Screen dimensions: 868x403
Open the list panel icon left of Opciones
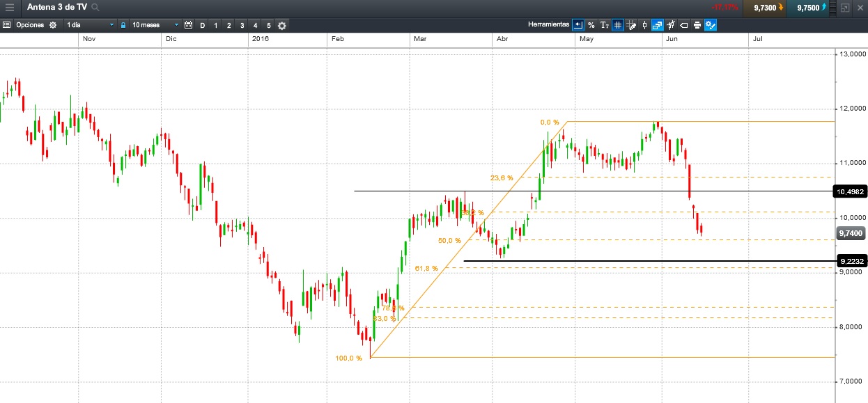[x=6, y=25]
